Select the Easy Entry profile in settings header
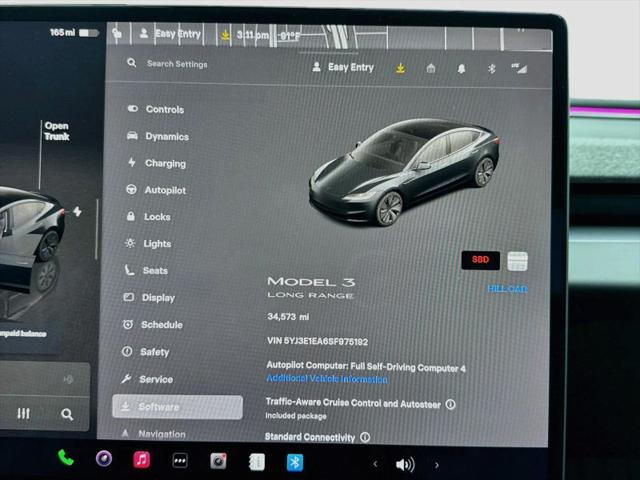The image size is (640, 480). point(343,67)
